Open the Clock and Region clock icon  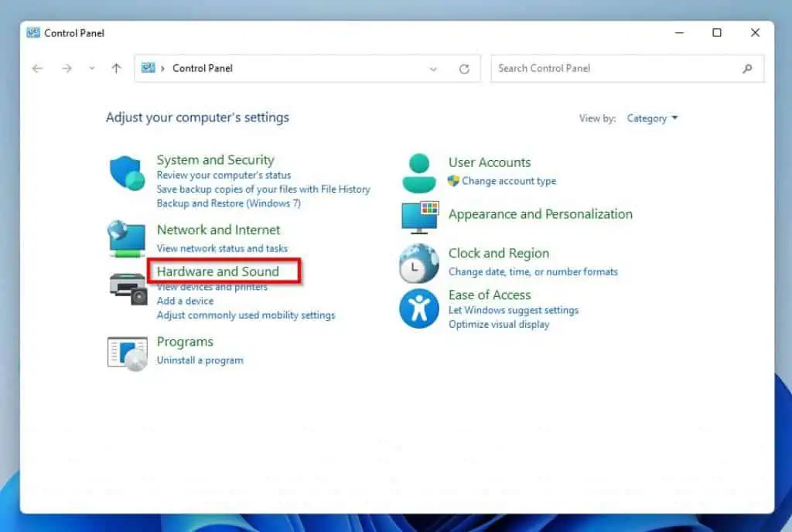(418, 263)
